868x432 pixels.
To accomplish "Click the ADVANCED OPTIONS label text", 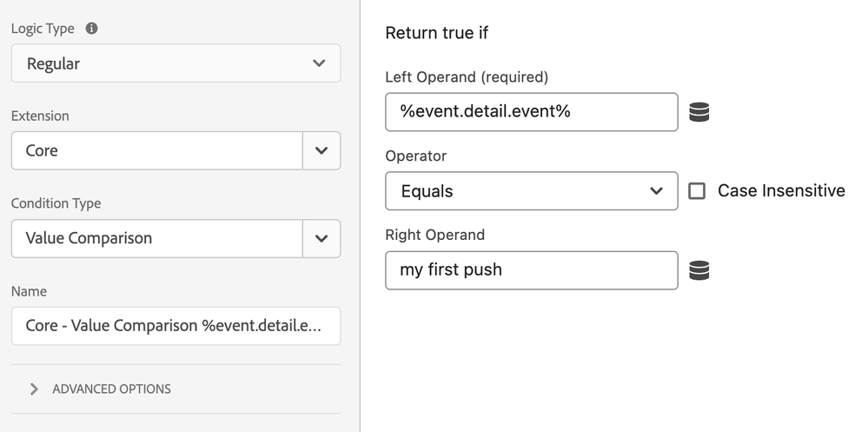I will point(111,389).
